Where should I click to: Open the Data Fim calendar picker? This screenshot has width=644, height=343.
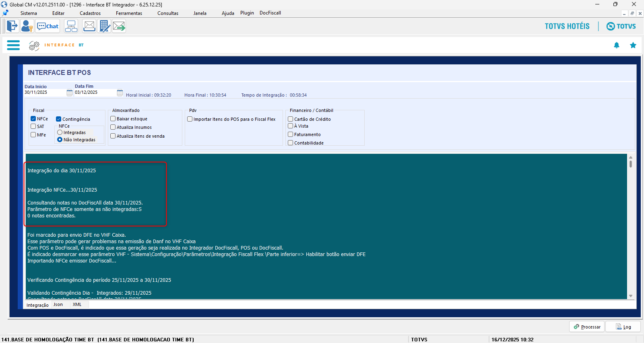tap(120, 93)
